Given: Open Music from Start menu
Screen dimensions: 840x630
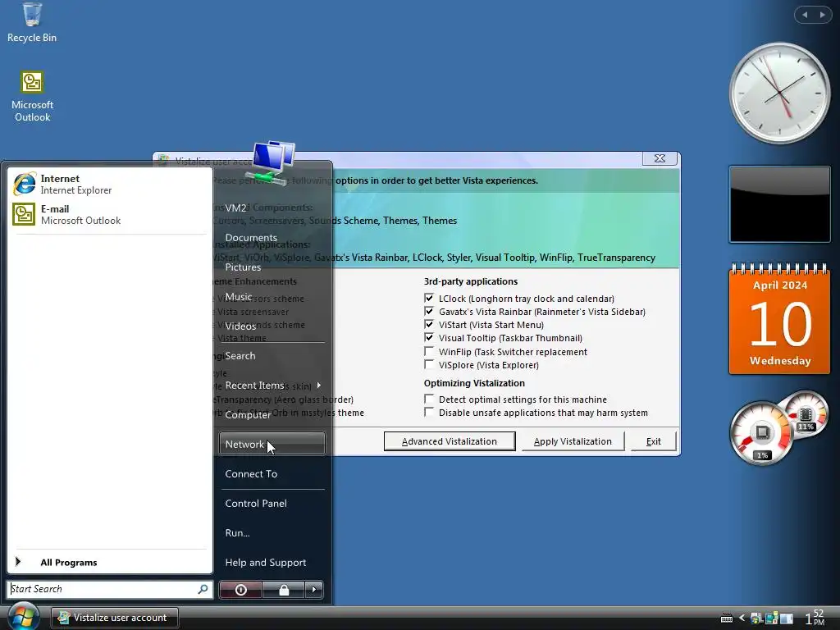Looking at the screenshot, I should click(272, 296).
